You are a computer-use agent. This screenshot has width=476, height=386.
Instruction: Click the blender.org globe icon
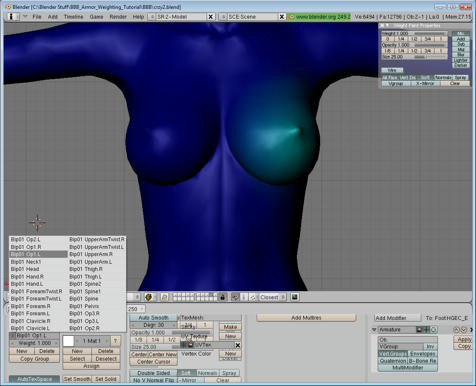pos(292,17)
